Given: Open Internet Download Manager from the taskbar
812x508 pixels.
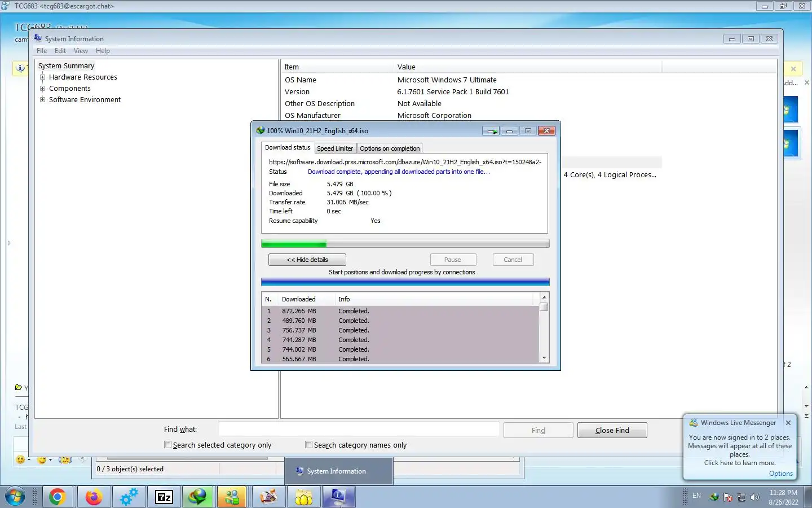Looking at the screenshot, I should (x=198, y=497).
